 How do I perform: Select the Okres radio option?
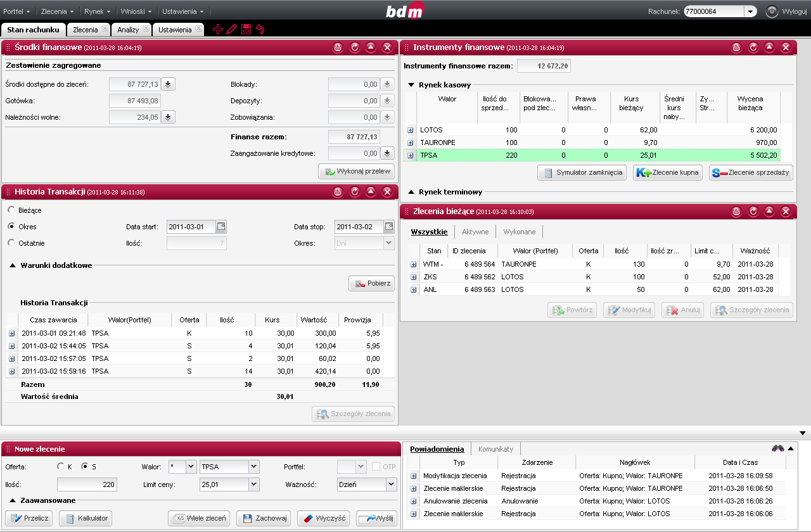(x=11, y=227)
